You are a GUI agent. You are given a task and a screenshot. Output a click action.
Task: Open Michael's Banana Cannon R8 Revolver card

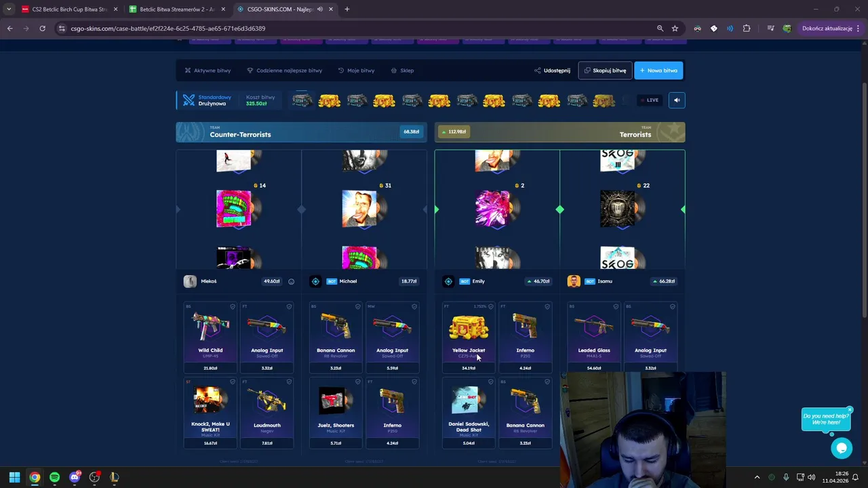336,338
